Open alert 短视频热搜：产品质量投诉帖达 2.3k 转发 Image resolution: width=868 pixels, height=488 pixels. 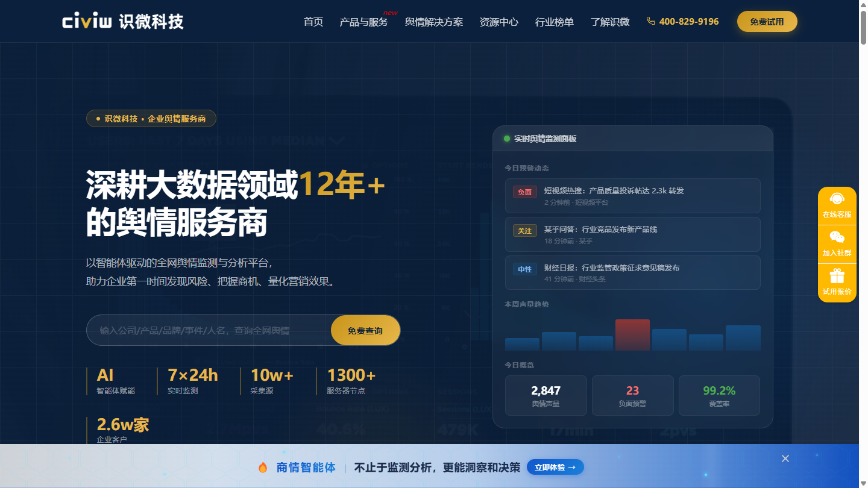click(633, 196)
